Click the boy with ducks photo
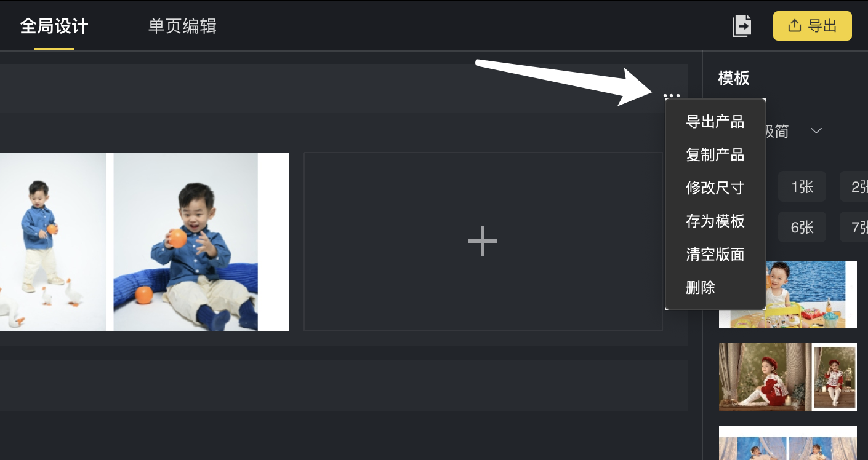Viewport: 868px width, 460px height. (x=53, y=242)
